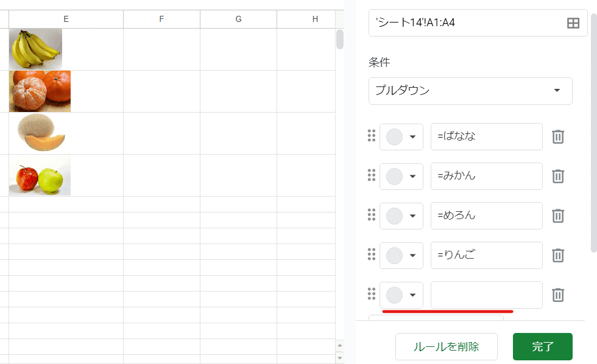
Task: Delete the =みかん dropdown item
Action: pos(558,176)
